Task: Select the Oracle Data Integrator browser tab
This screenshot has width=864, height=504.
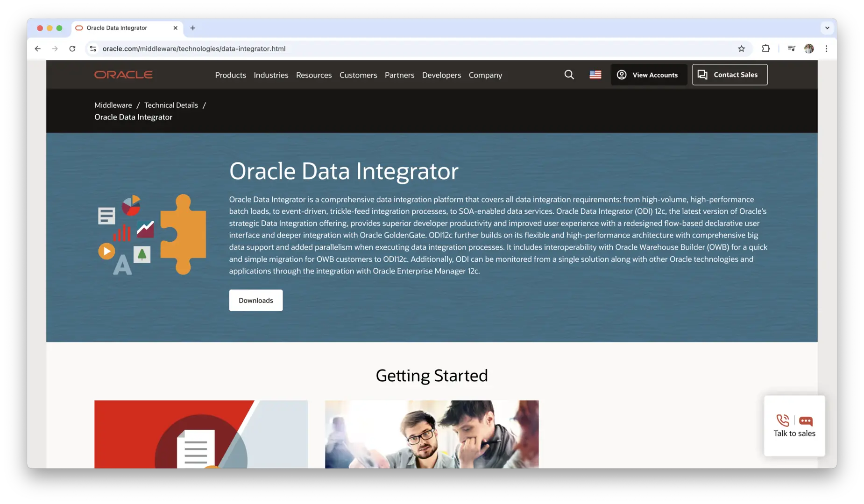Action: [x=126, y=28]
